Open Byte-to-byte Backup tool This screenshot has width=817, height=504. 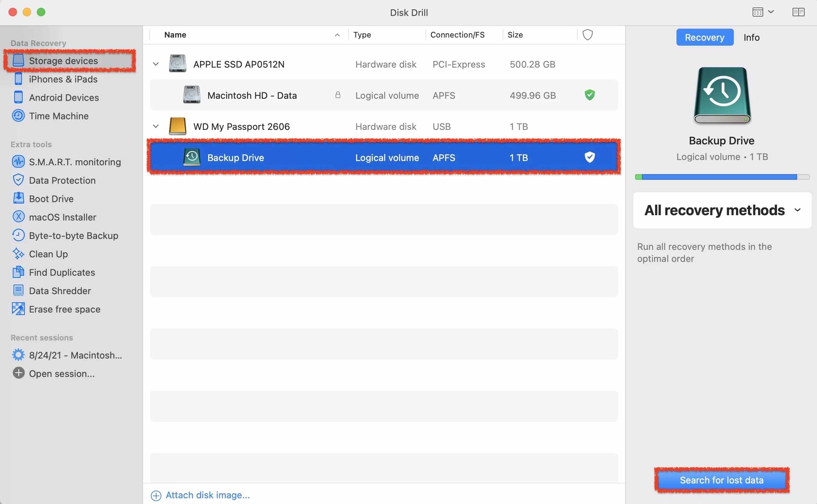(x=65, y=235)
